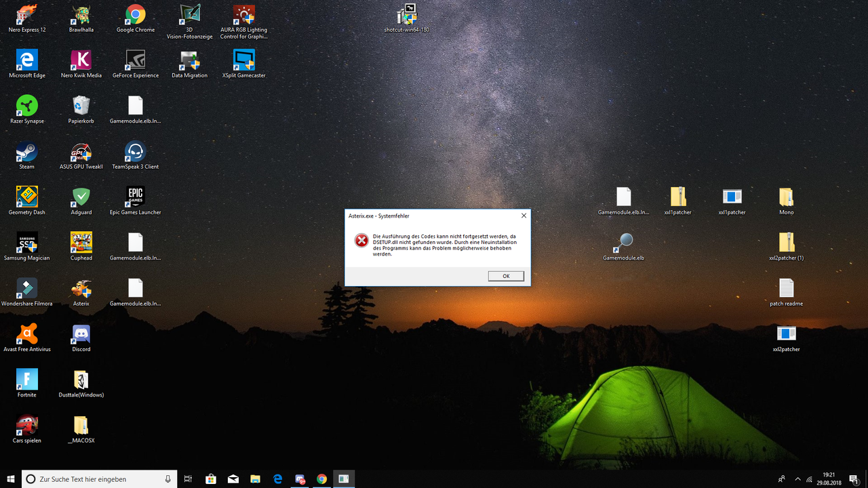This screenshot has width=868, height=488.
Task: Select the 3D Vision-Fotoanzeige desktop icon
Action: click(190, 20)
